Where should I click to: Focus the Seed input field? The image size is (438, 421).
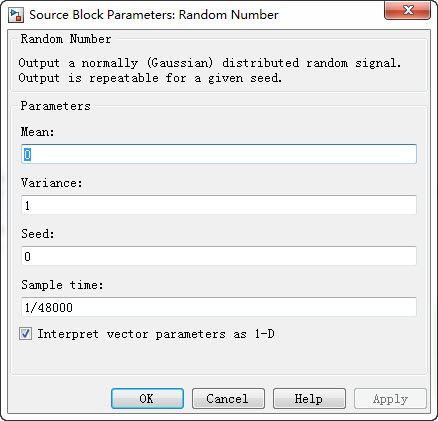(x=219, y=256)
